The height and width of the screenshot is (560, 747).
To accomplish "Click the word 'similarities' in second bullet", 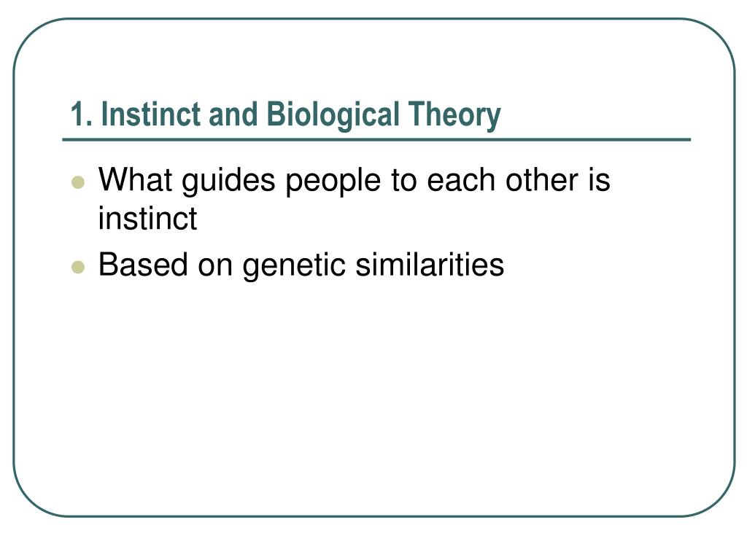I will pos(430,264).
